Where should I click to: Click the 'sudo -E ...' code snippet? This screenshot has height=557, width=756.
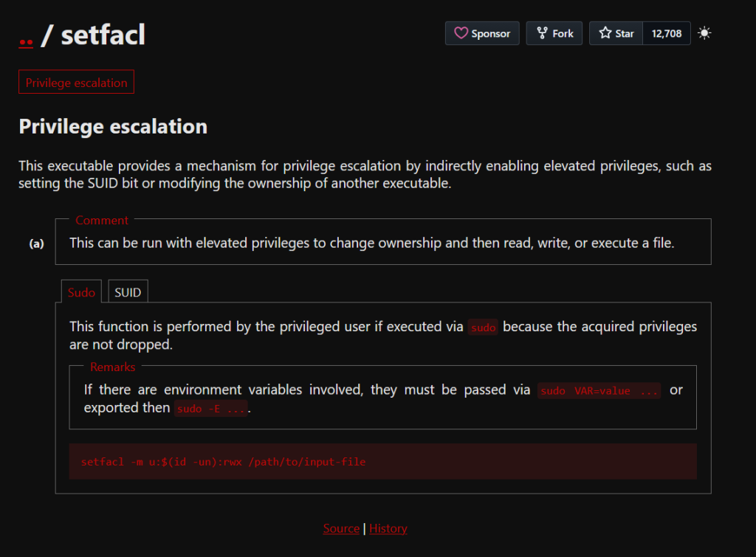coord(211,409)
